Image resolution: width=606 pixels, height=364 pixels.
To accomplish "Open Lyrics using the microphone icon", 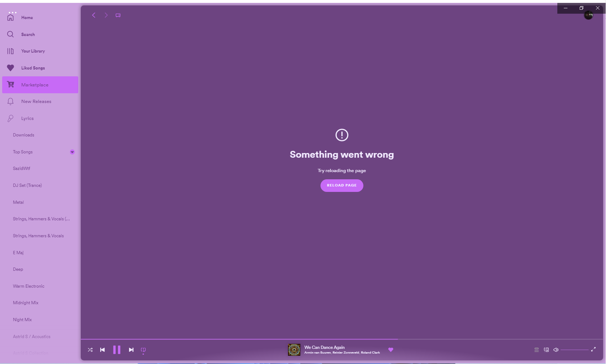I will pos(10,118).
